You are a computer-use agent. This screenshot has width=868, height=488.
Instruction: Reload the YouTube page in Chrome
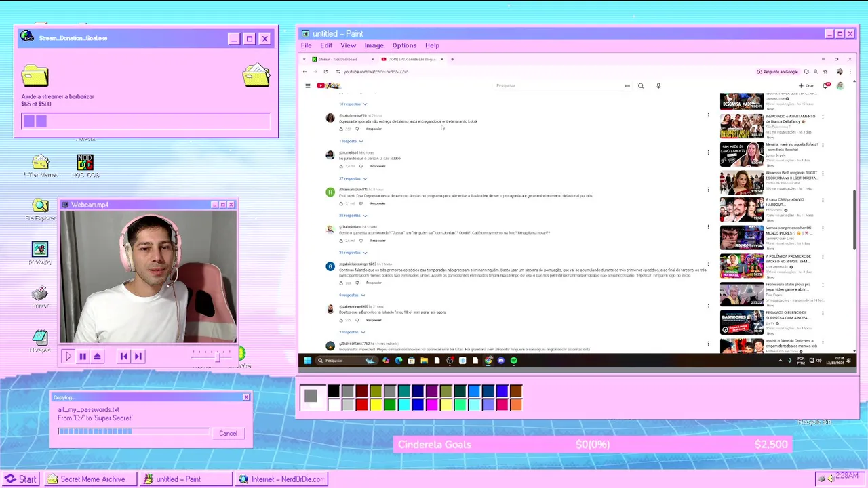tap(325, 71)
